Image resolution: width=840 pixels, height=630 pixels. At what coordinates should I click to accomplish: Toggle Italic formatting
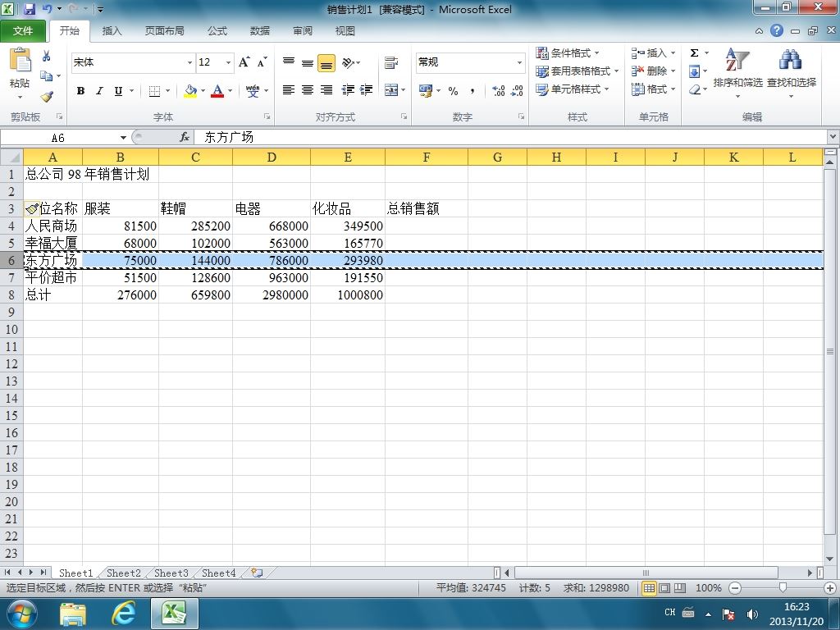pos(99,91)
